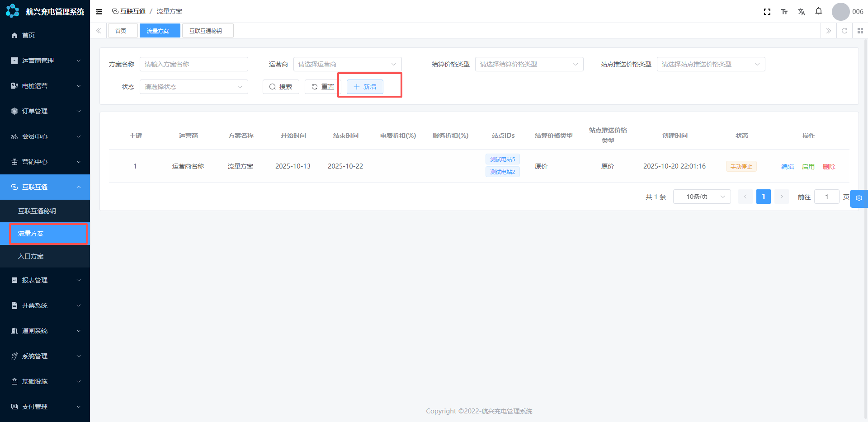Collapse sidebar using the hamburger icon

coord(99,12)
